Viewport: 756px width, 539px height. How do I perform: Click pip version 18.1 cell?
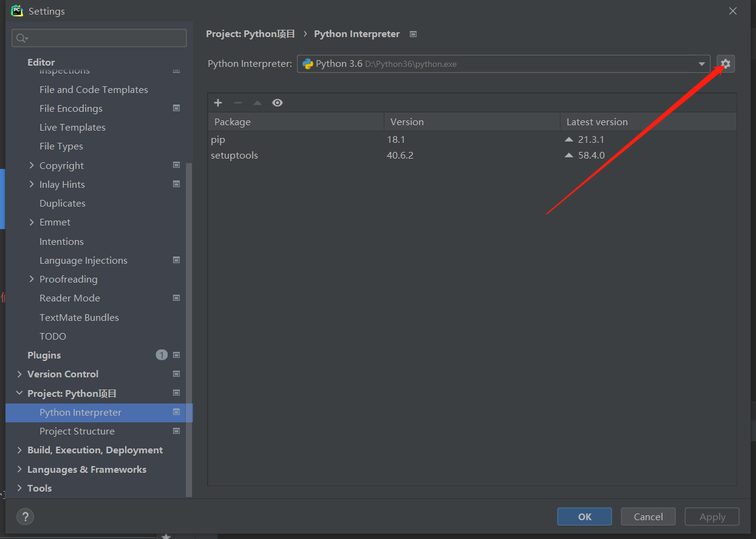point(396,139)
